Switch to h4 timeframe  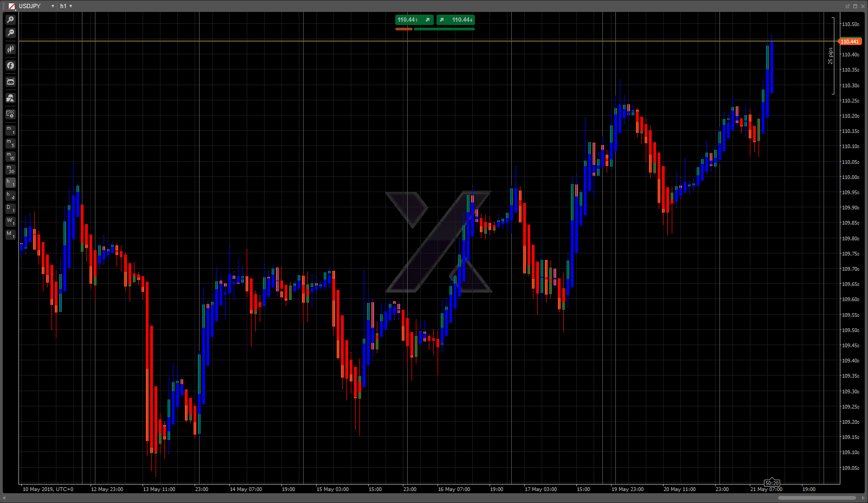[10, 195]
